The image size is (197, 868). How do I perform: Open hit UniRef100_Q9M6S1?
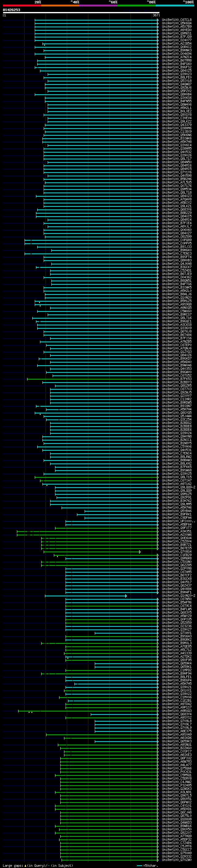pyautogui.click(x=177, y=33)
